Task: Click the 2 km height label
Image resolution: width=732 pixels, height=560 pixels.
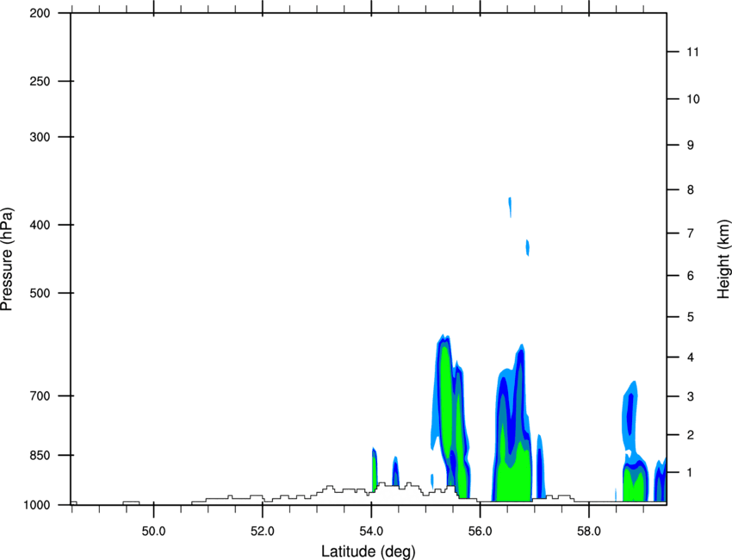Action: (691, 435)
